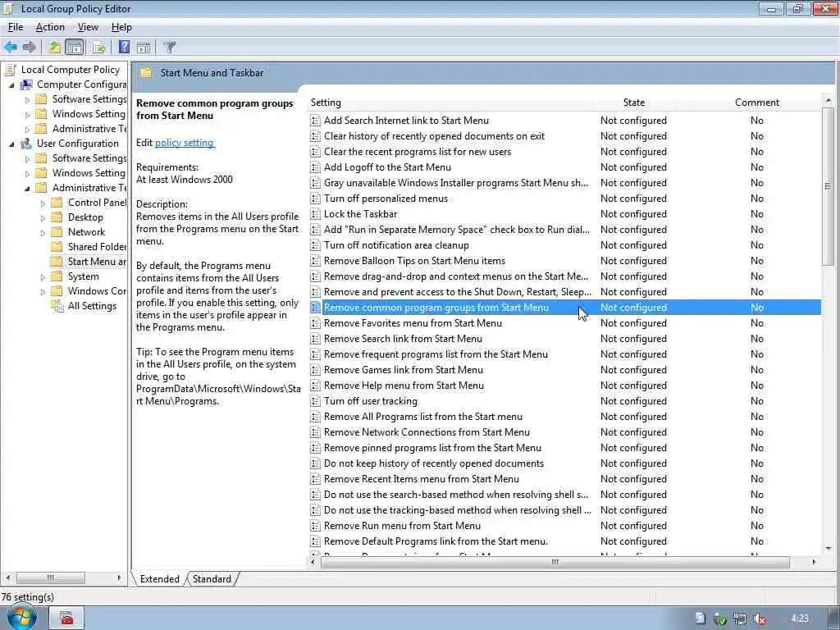The image size is (840, 630).
Task: Click the Export List toolbar icon
Action: tap(99, 47)
